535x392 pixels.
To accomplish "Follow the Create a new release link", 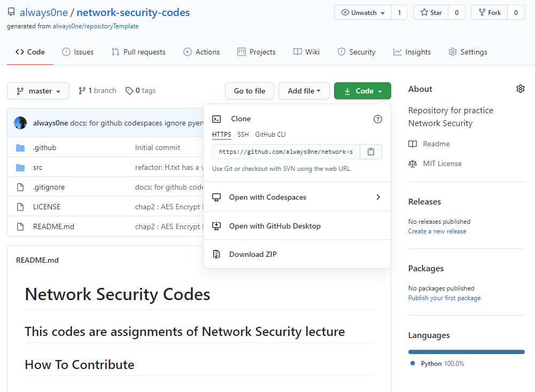I will coord(437,231).
